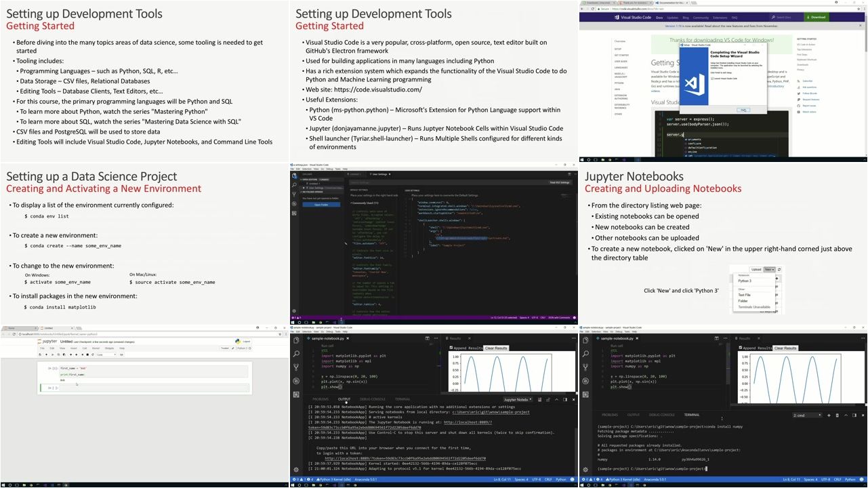Kill terminal using the trash icon next to plus
The height and width of the screenshot is (488, 868).
pos(838,415)
